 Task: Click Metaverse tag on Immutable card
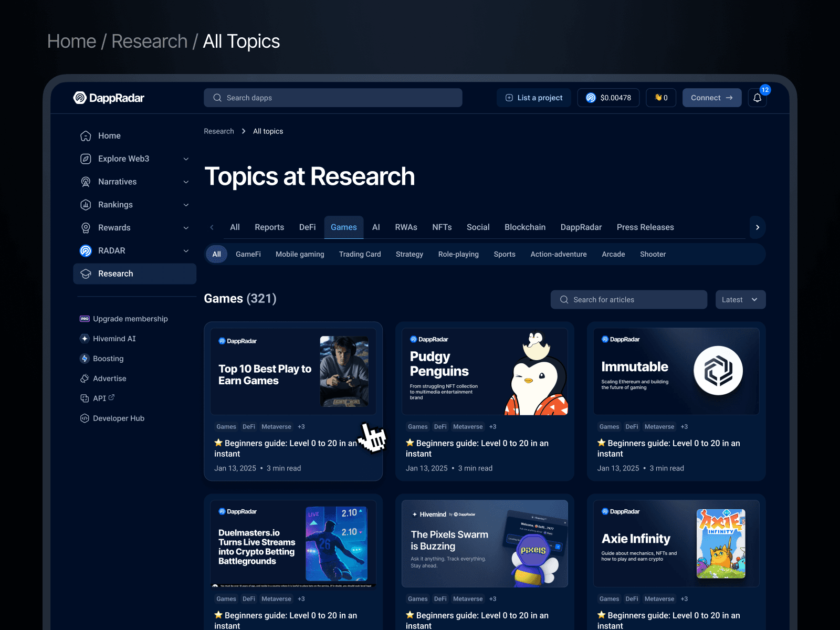point(659,427)
